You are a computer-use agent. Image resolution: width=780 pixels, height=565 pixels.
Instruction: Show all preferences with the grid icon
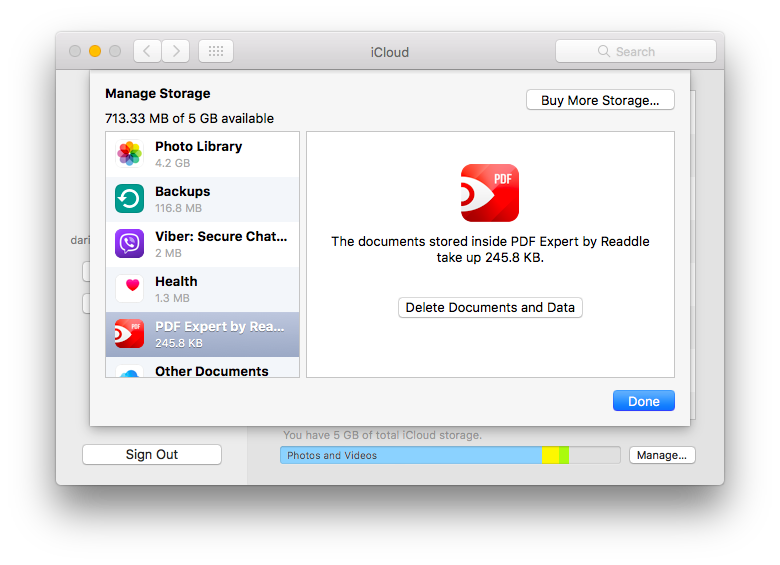216,51
